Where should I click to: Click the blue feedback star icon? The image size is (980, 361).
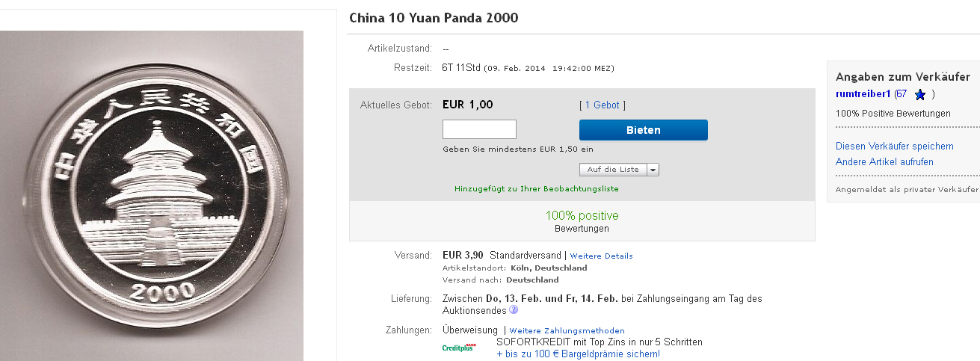pos(920,95)
